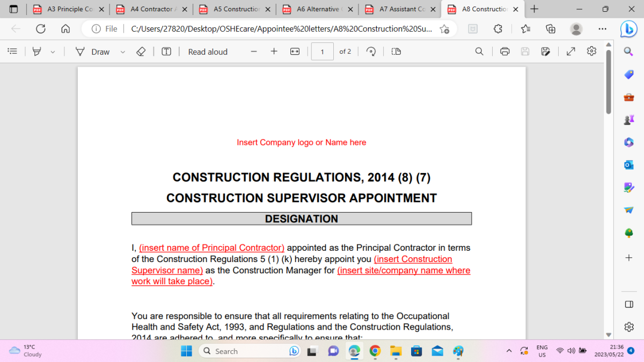Click the Read aloud button
Image resolution: width=644 pixels, height=362 pixels.
point(208,52)
